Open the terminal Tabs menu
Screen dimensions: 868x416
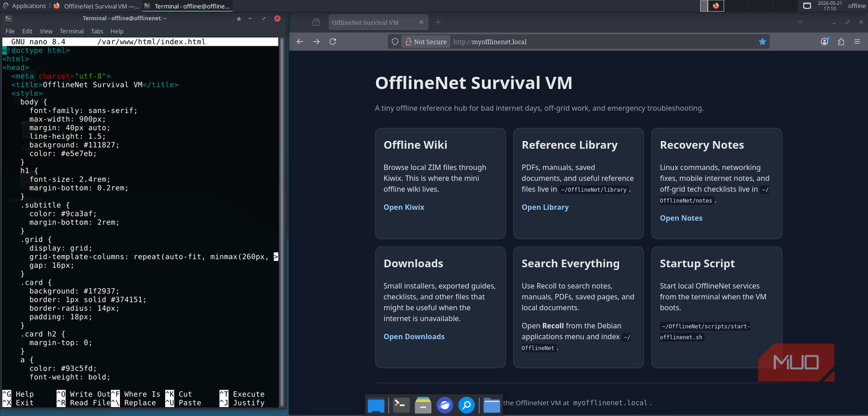(x=97, y=31)
